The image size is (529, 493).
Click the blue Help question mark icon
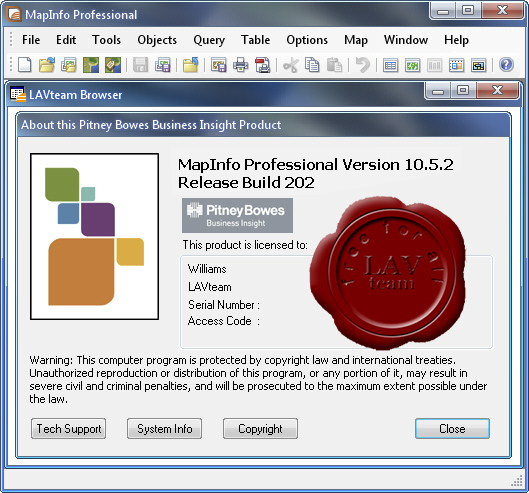[x=506, y=64]
